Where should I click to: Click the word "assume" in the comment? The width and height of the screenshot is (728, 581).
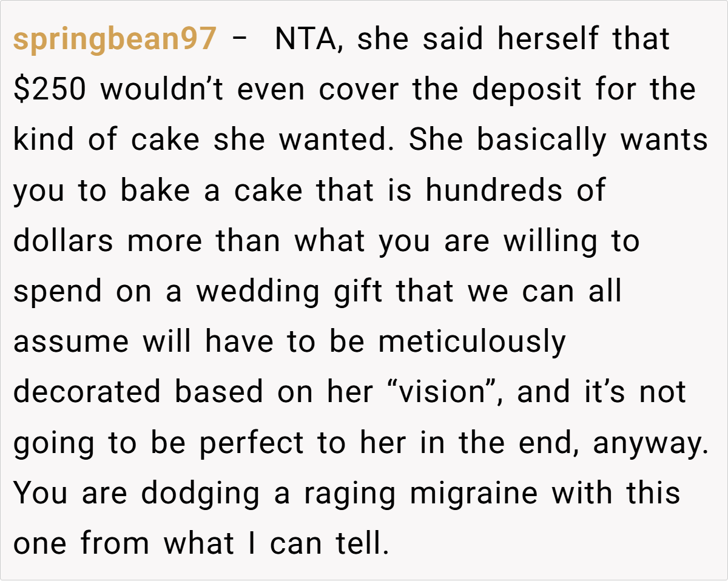click(71, 342)
